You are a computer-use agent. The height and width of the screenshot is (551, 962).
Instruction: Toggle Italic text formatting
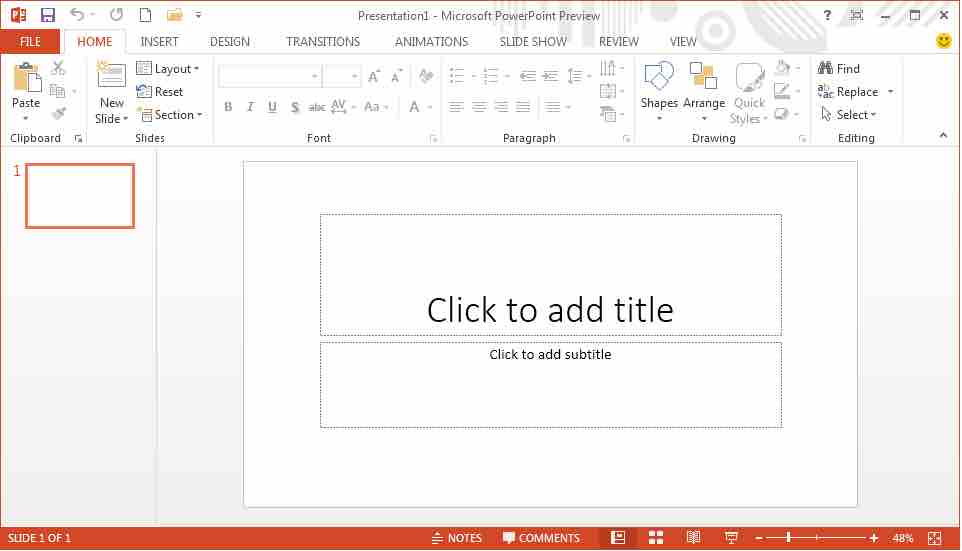(250, 107)
